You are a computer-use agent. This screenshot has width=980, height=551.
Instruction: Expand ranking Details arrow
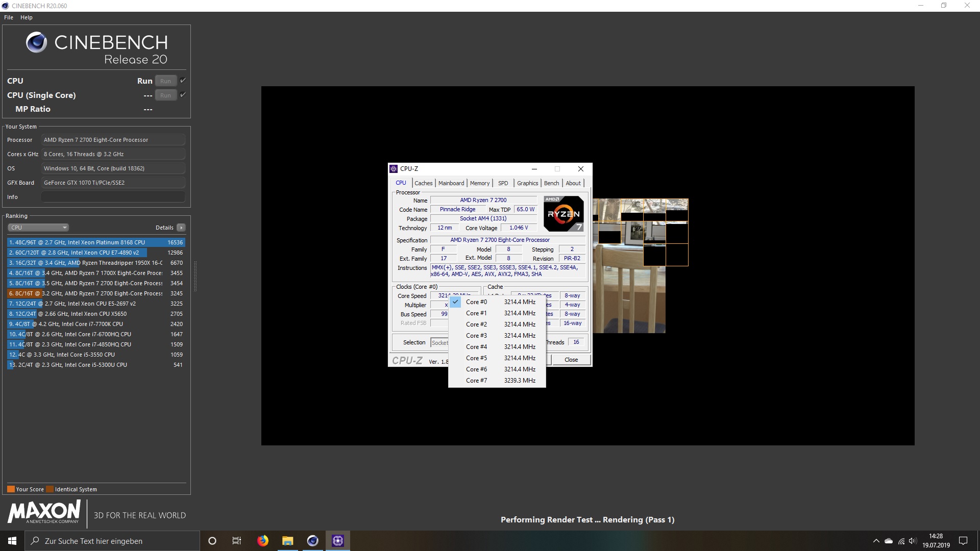click(x=181, y=228)
